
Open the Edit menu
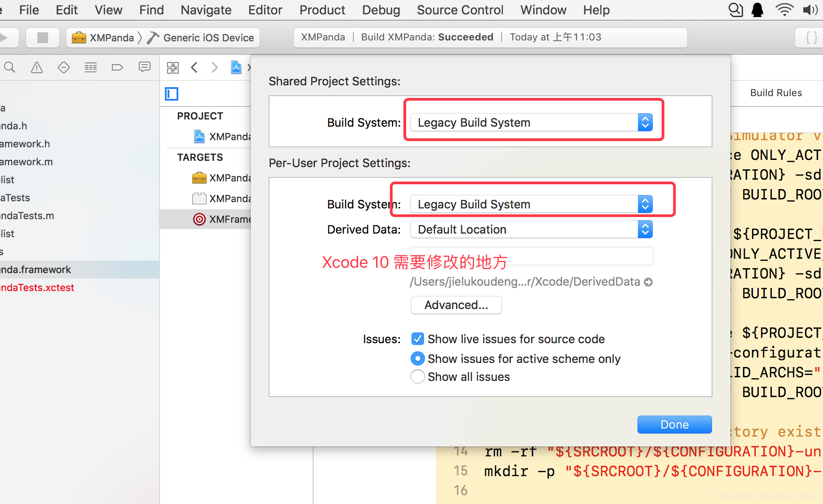(x=66, y=10)
